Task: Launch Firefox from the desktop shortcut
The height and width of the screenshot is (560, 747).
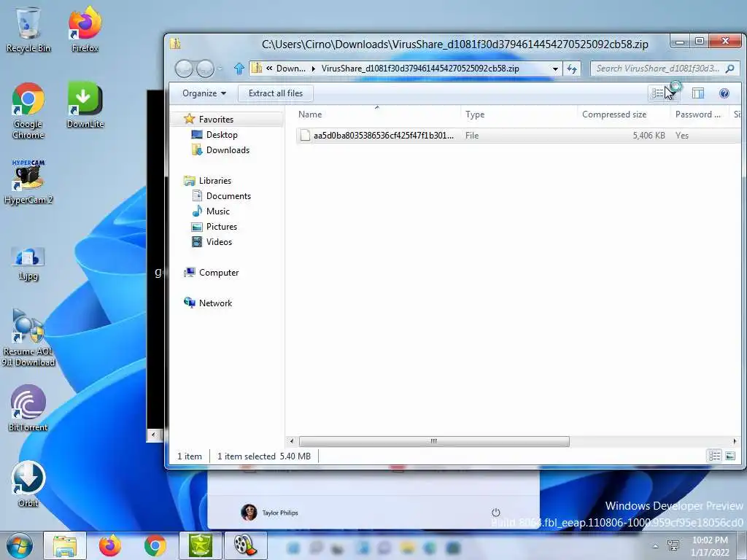Action: 85,29
